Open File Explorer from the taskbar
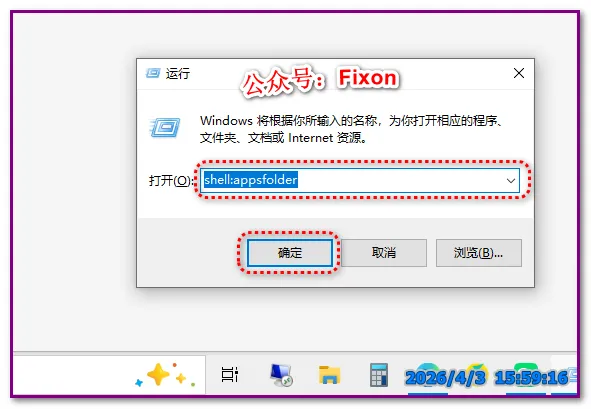This screenshot has height=409, width=591. coord(329,374)
